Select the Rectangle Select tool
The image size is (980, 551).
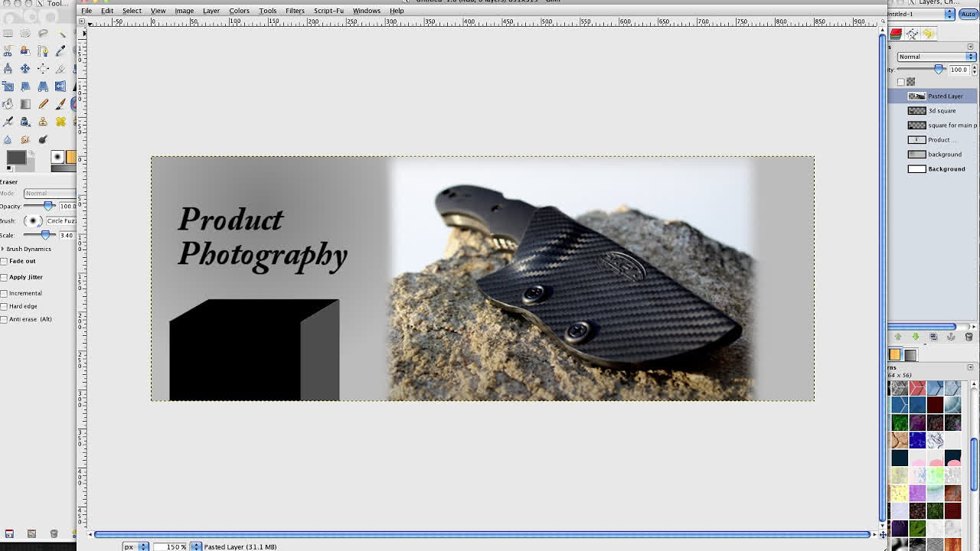click(8, 33)
